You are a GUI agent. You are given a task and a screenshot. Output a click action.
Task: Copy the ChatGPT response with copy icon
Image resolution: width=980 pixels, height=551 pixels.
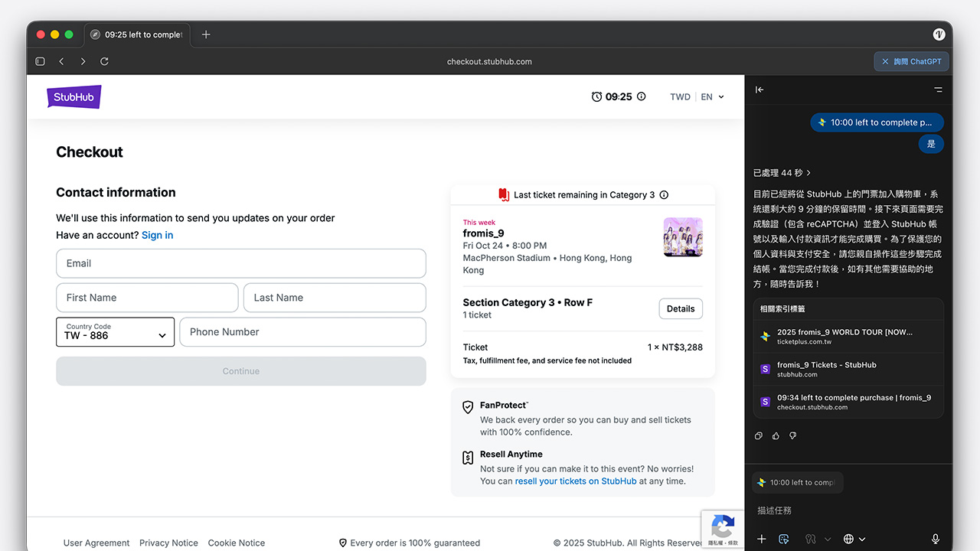click(759, 436)
